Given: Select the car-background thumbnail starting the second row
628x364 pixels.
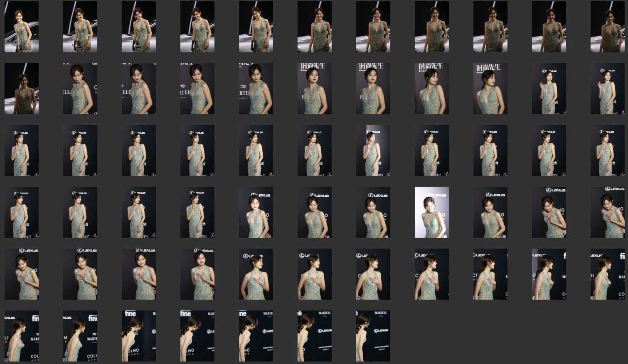Looking at the screenshot, I should tap(22, 88).
